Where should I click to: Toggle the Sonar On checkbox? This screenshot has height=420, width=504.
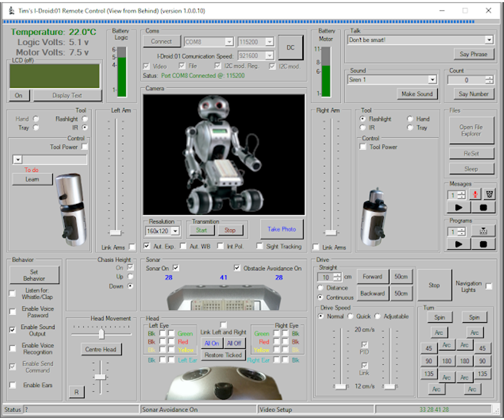[176, 268]
